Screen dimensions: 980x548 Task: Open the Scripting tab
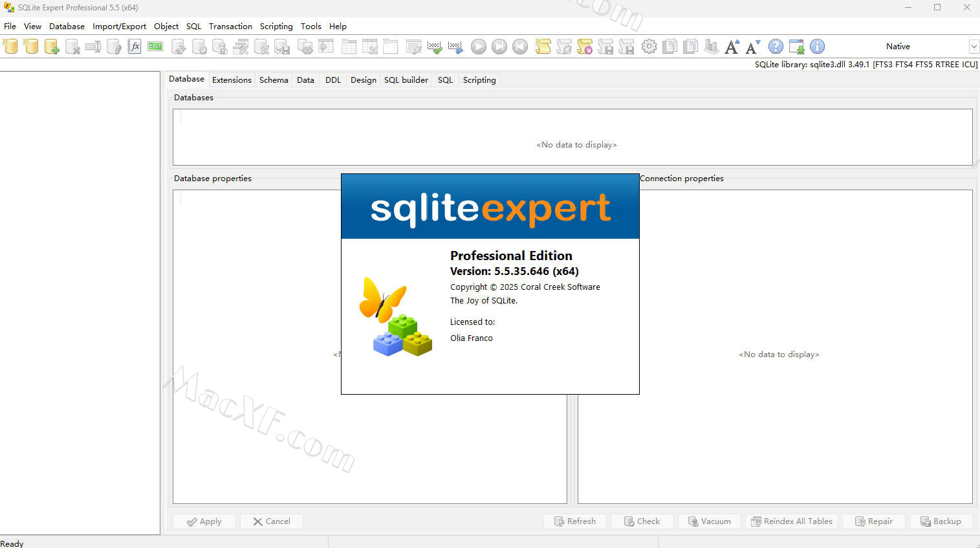tap(479, 80)
